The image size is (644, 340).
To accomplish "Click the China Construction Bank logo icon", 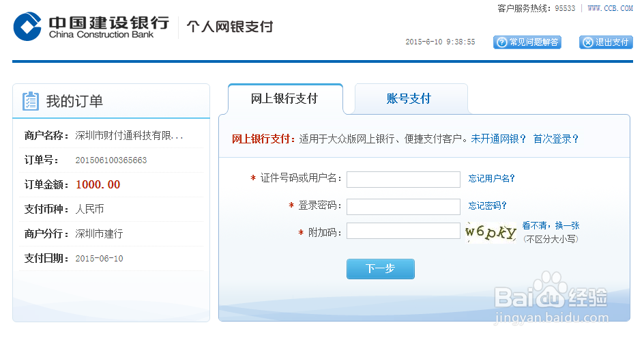I will pos(27,27).
